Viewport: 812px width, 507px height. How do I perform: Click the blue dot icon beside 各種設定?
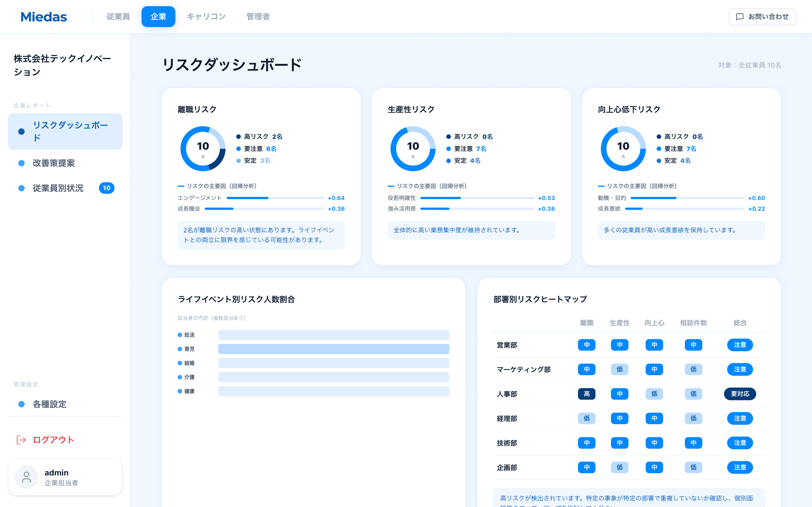[22, 404]
